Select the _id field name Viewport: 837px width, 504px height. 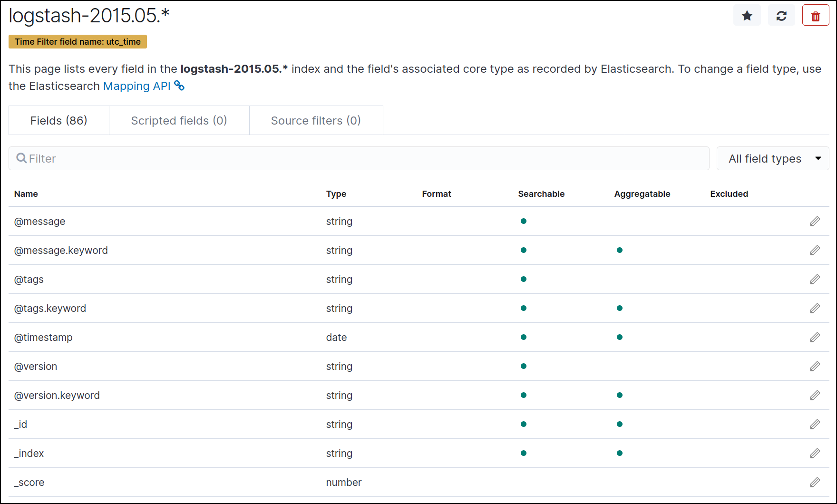click(x=20, y=425)
